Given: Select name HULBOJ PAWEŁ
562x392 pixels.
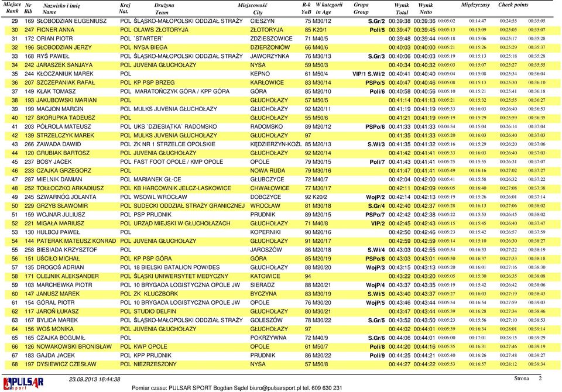Looking at the screenshot, I should tap(58, 232).
